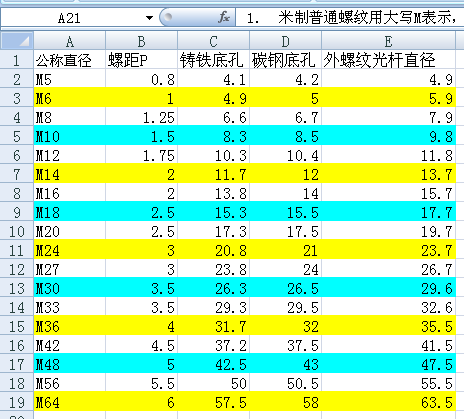Select row 3 header

tap(17, 98)
